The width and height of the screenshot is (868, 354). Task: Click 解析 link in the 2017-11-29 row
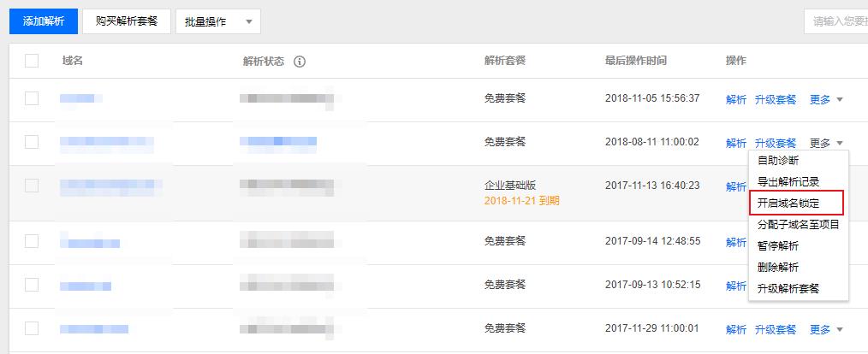(736, 330)
